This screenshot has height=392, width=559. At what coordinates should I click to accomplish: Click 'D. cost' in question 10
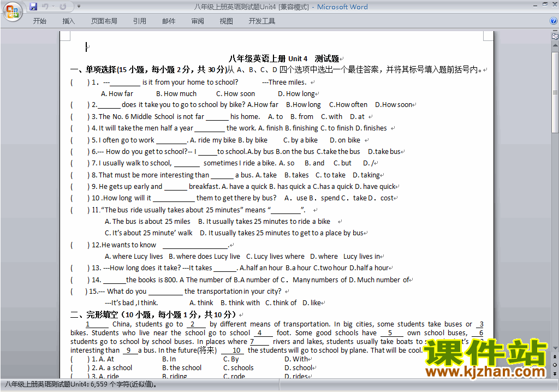click(x=380, y=198)
